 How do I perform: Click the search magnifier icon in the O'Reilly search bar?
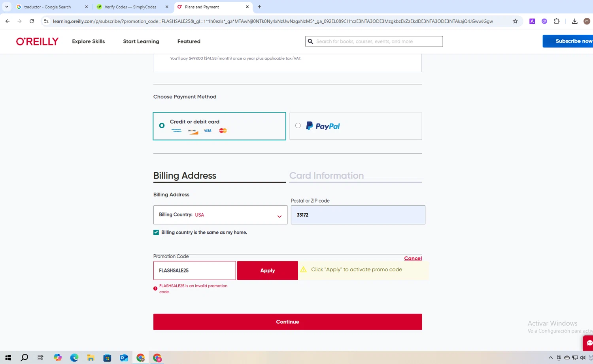[310, 41]
